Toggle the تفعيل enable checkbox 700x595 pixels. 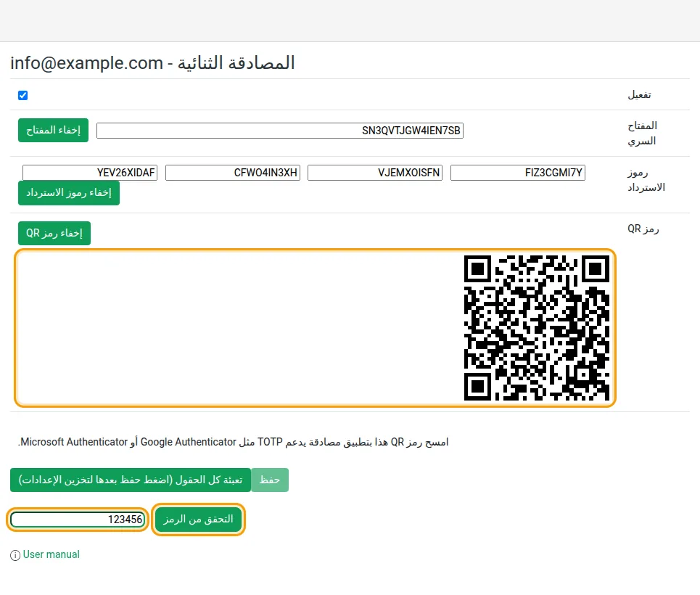[22, 95]
